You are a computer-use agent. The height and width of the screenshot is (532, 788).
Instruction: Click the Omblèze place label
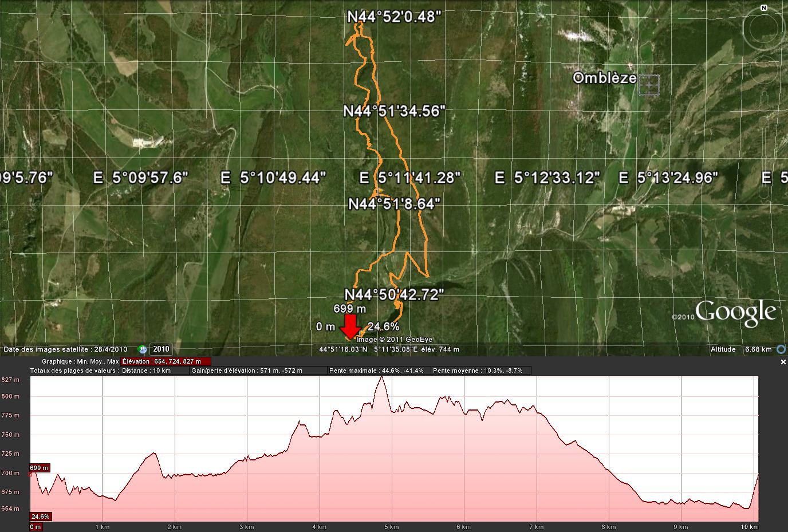(605, 78)
